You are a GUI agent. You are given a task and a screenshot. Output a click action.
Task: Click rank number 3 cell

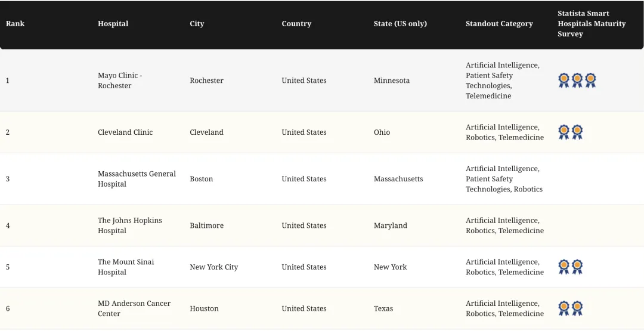pyautogui.click(x=7, y=179)
